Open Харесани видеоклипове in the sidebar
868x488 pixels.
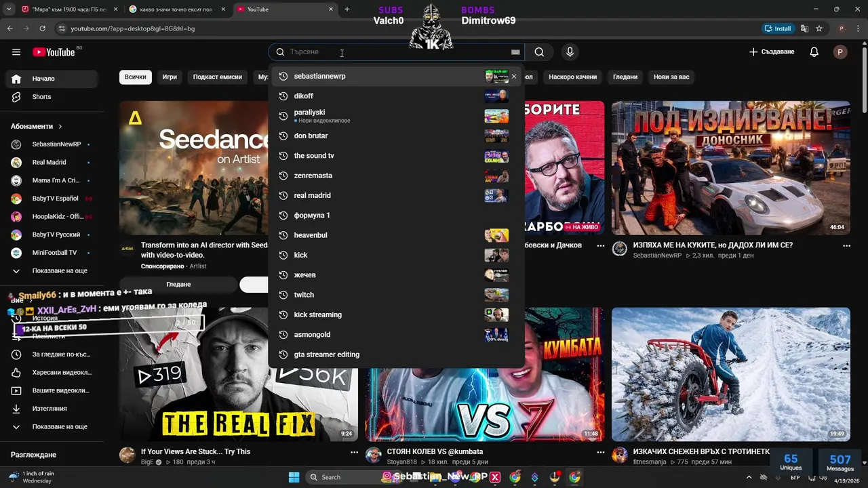pyautogui.click(x=52, y=372)
